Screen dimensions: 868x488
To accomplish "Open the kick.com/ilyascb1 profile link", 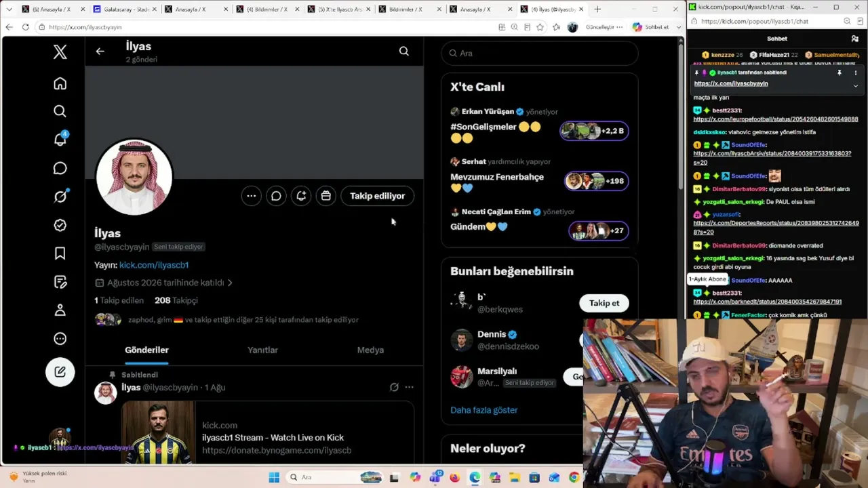I will pyautogui.click(x=154, y=265).
